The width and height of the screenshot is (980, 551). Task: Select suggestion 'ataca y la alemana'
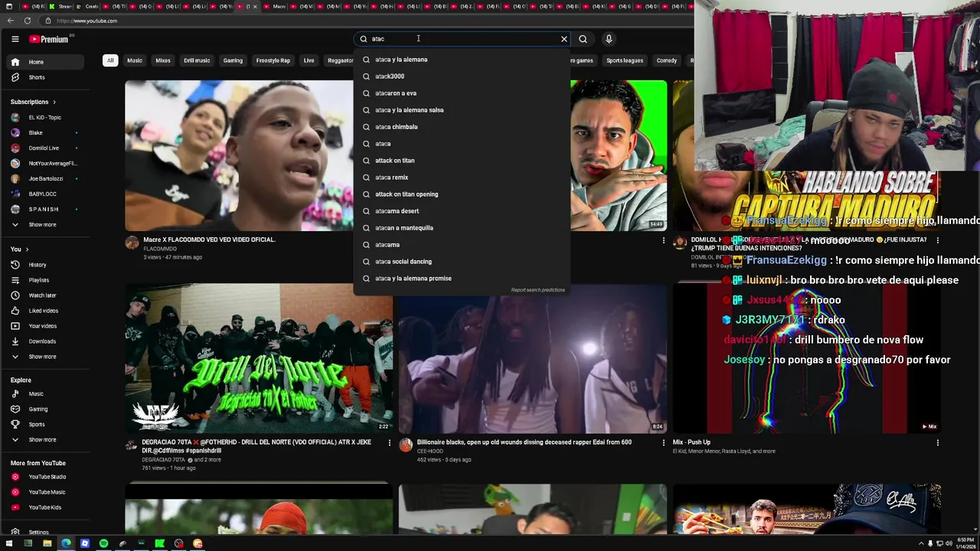coord(462,60)
